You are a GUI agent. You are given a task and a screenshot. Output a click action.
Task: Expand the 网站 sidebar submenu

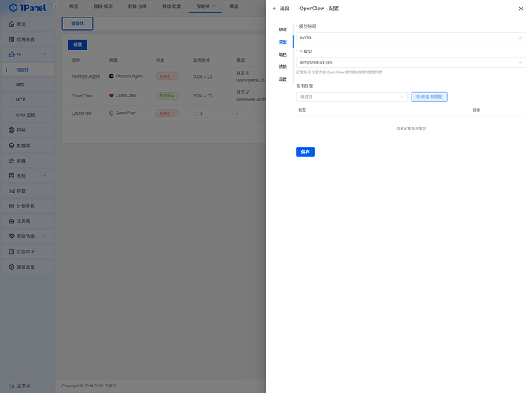[x=46, y=130]
